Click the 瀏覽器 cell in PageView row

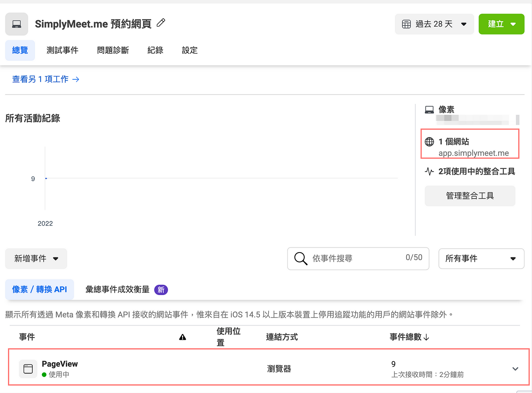279,369
